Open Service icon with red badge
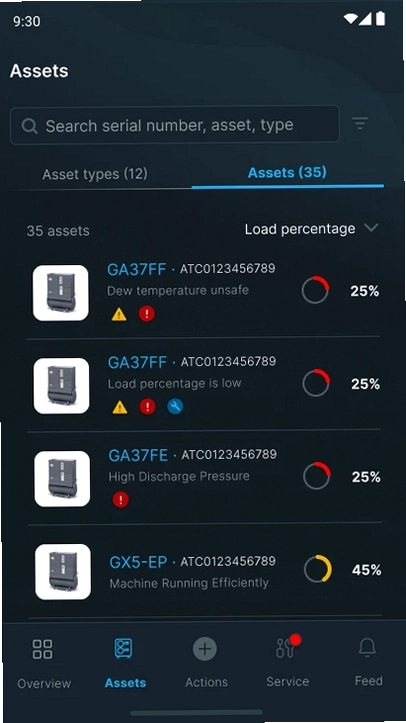406x723 pixels. [x=287, y=647]
